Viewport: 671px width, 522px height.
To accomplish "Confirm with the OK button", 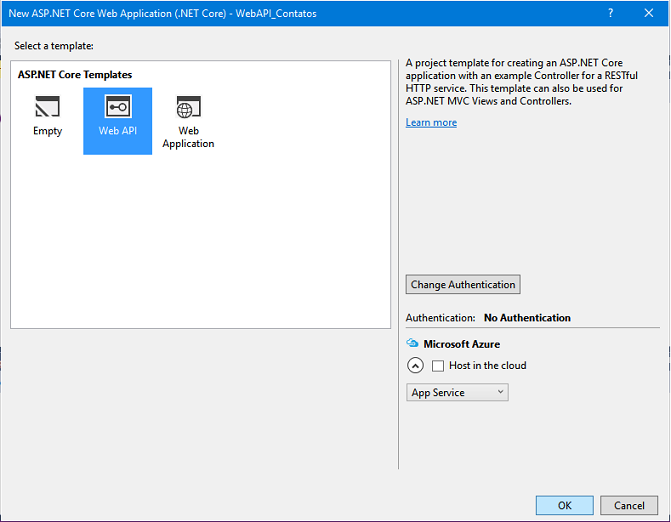I will tap(564, 505).
